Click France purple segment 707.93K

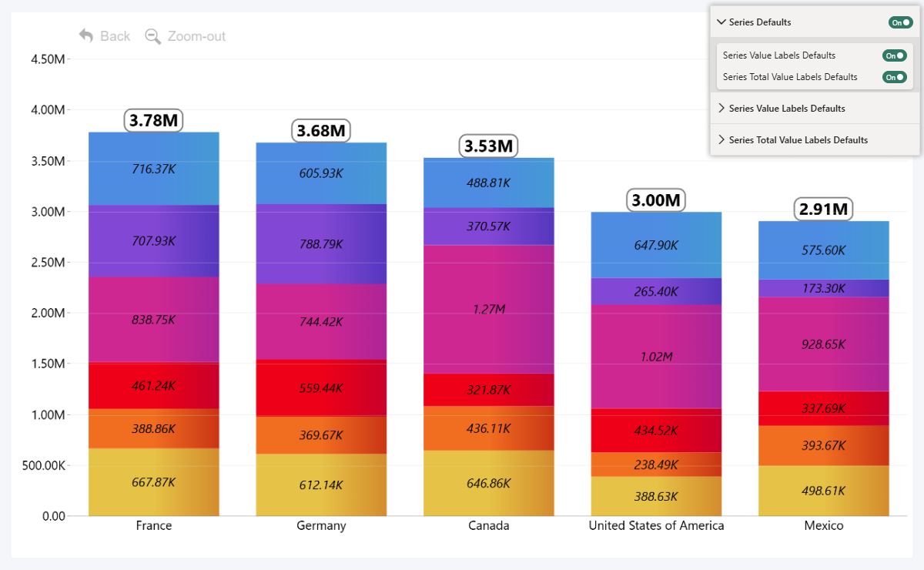click(154, 241)
